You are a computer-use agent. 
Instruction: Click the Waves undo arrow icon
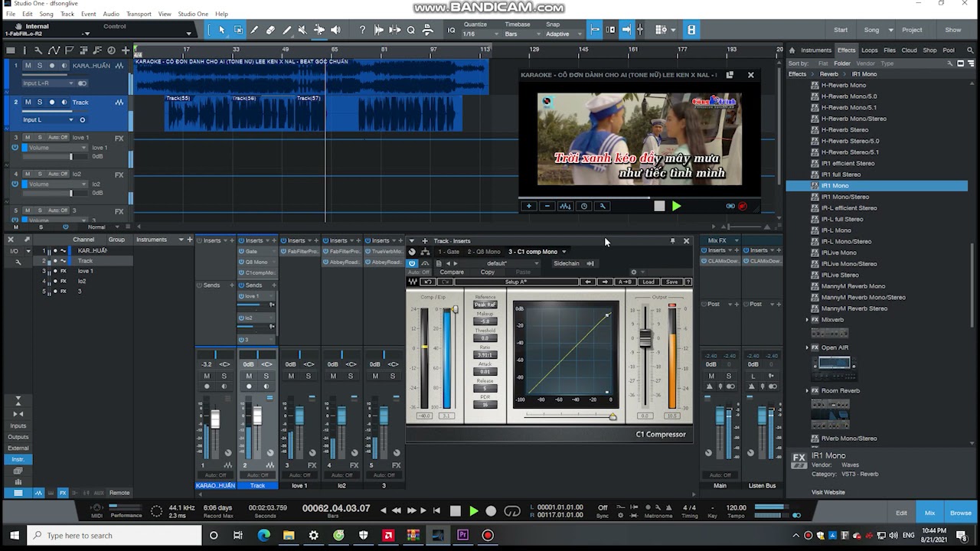428,282
